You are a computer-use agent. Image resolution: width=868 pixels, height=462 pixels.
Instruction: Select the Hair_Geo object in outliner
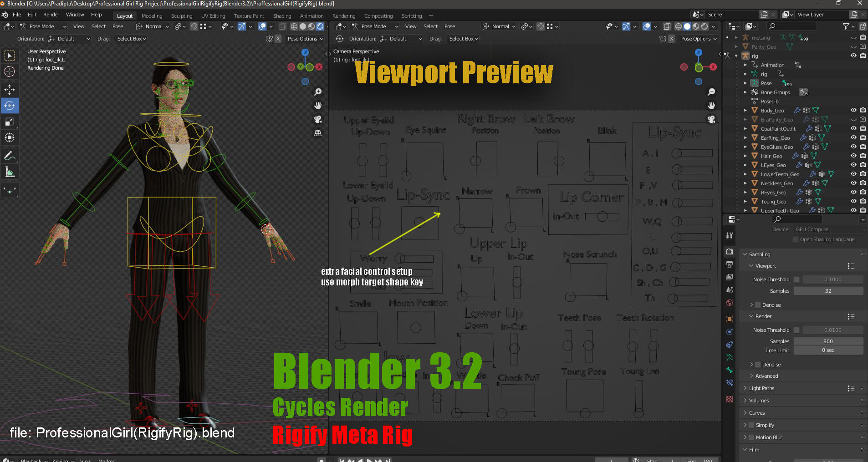click(x=771, y=156)
